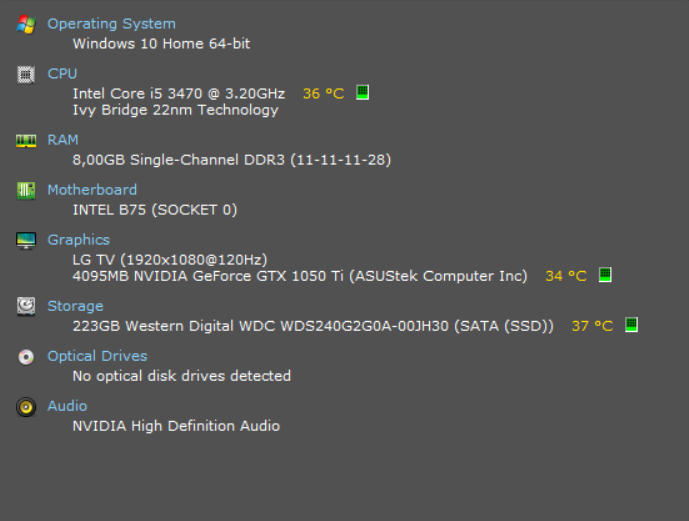
Task: Open the Optical Drives section
Action: click(x=97, y=356)
